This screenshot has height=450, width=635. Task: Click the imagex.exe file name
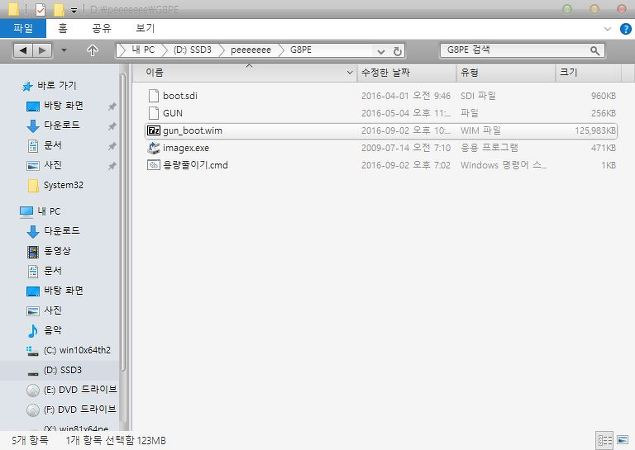(186, 148)
